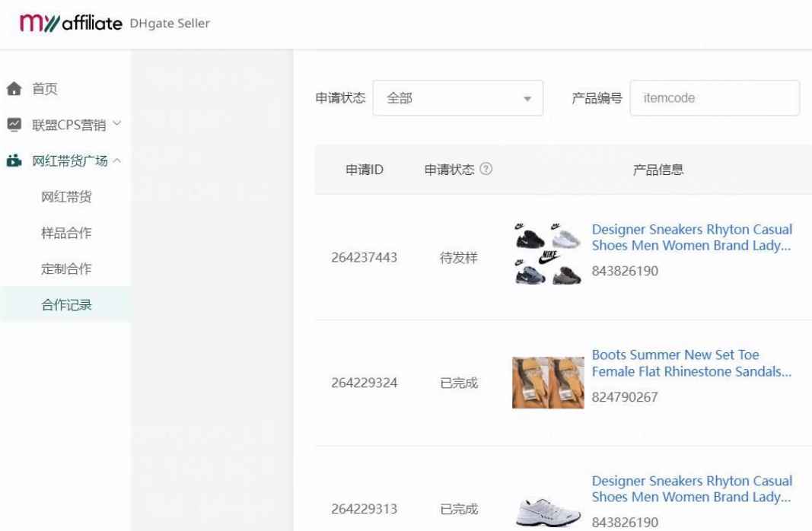Select 定制合作 submenu item
Screen dimensions: 812x531
point(66,269)
